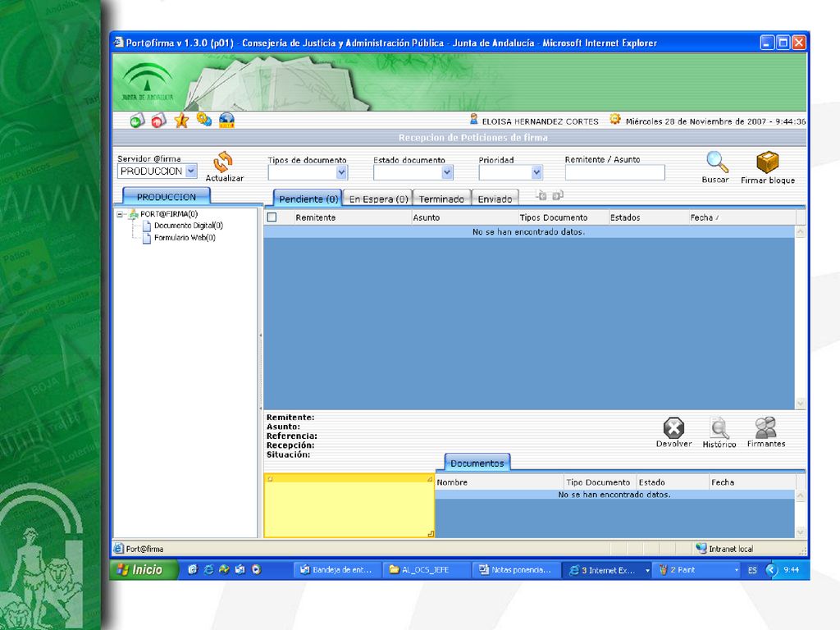Open the 2 Paint taskbar group
The width and height of the screenshot is (840, 630).
coord(696,570)
